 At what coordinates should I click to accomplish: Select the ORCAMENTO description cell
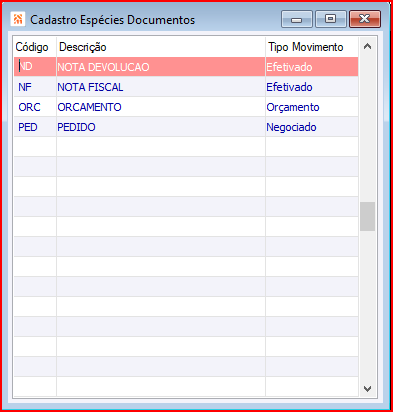pyautogui.click(x=161, y=107)
